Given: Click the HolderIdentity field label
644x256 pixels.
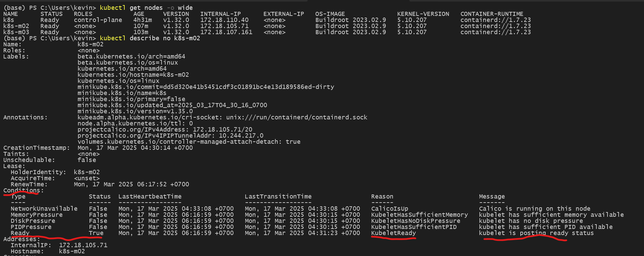Looking at the screenshot, I should 38,172.
